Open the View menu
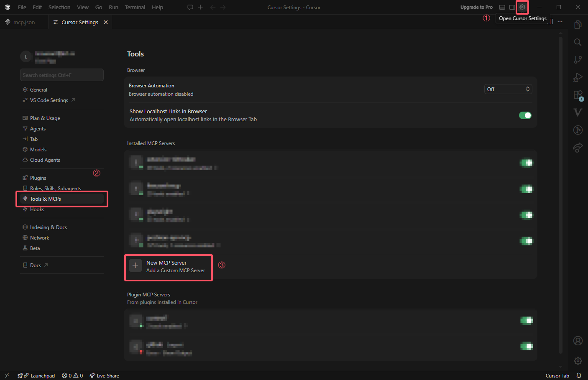This screenshot has width=588, height=380. coord(83,7)
